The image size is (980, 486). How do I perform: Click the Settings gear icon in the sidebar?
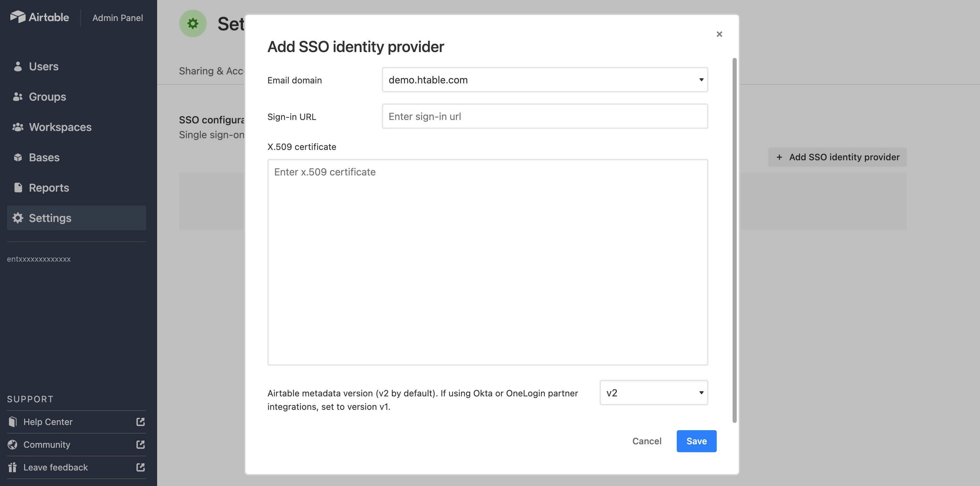point(18,218)
